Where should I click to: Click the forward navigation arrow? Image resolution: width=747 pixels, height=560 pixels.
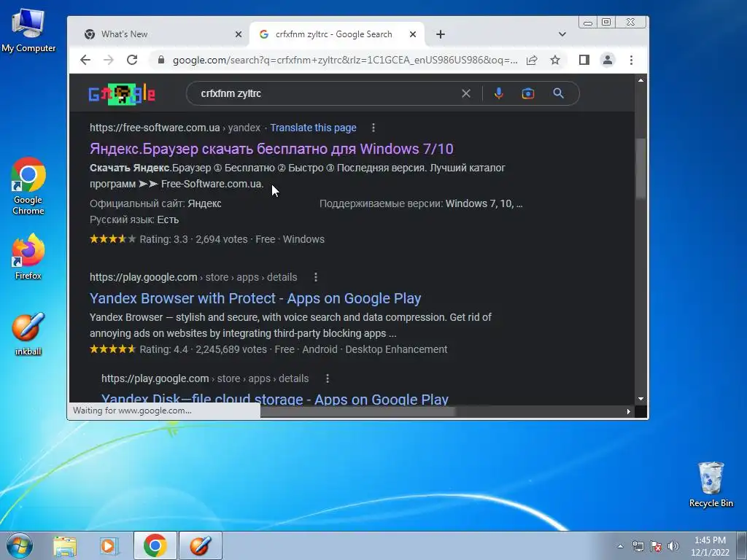(x=109, y=60)
